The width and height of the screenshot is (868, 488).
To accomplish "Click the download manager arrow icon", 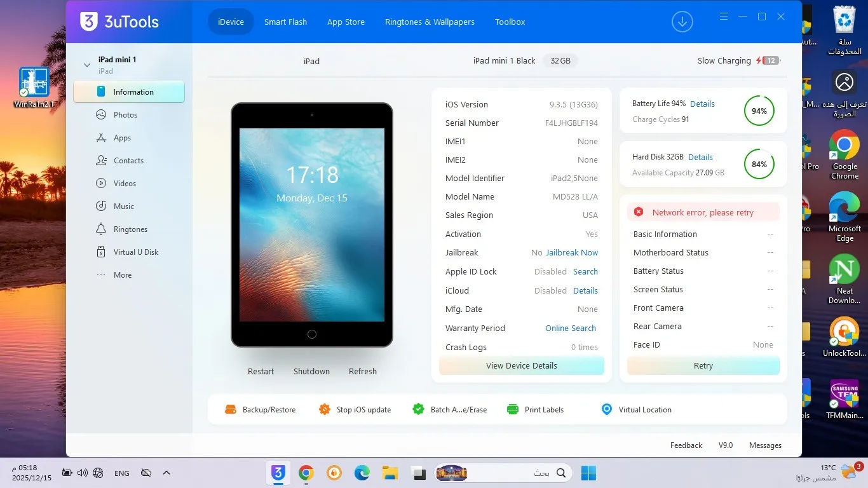I will click(x=682, y=22).
